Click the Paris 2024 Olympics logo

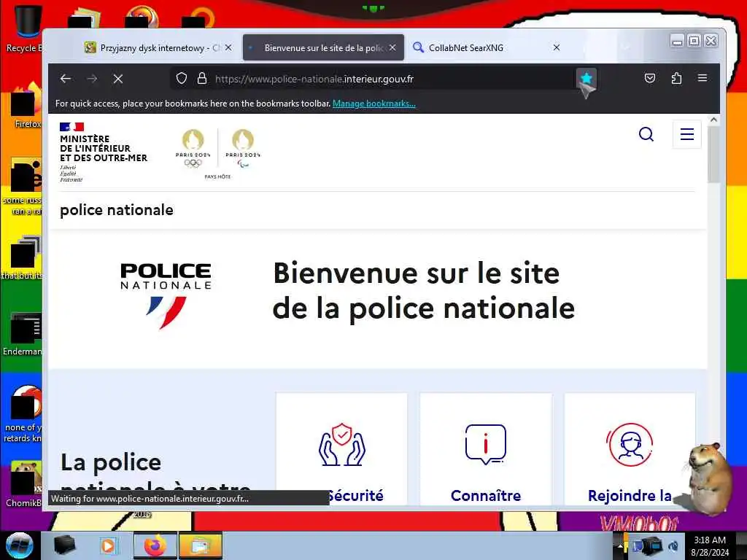193,149
